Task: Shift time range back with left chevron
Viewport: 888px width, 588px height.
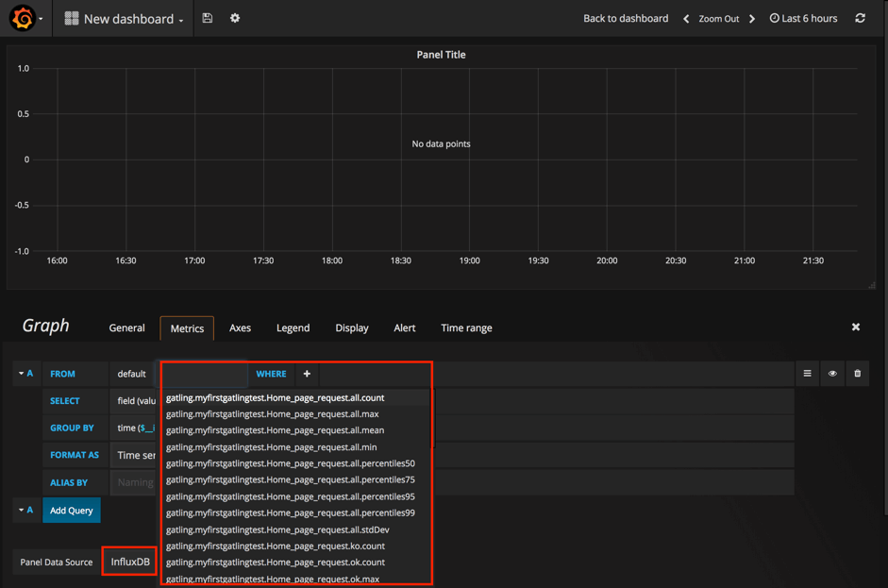Action: pyautogui.click(x=686, y=19)
